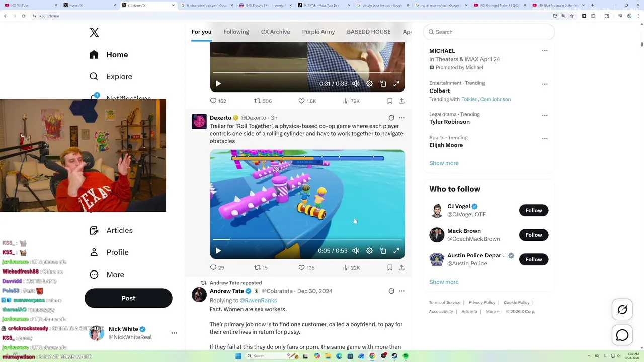This screenshot has height=362, width=644.
Task: Open options for Tyler Robinson trend
Action: [x=545, y=115]
